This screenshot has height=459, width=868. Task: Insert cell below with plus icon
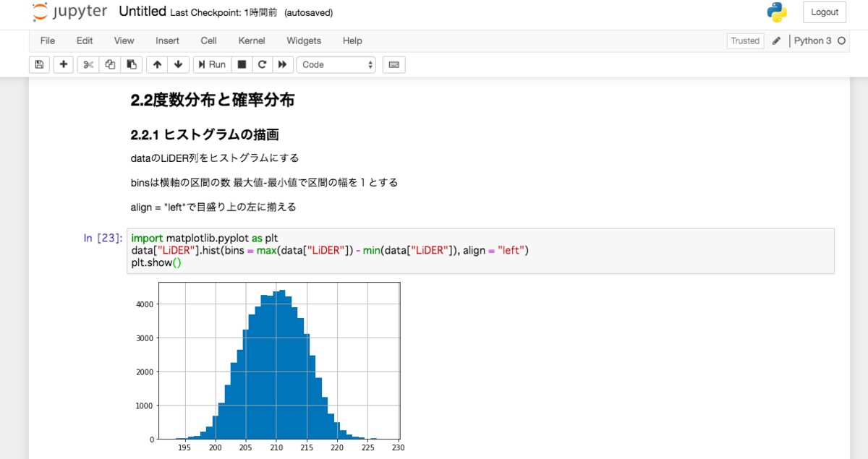coord(64,64)
